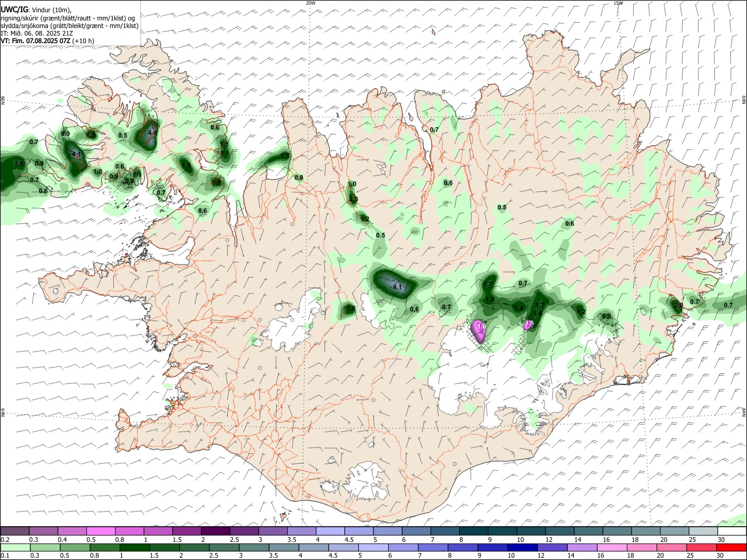Click the lower legend swatch between 25 and 30
Viewport: 747px width, 560px height.
click(700, 547)
